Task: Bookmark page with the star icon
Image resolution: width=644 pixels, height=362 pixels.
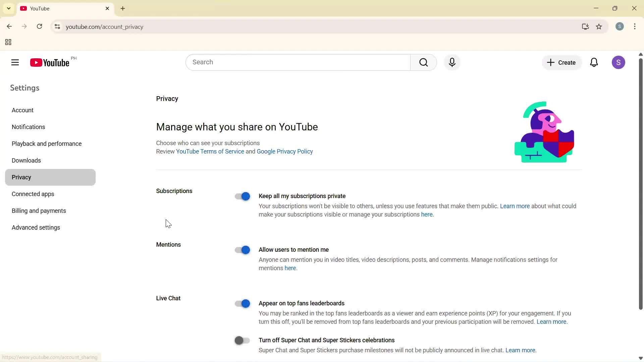Action: click(599, 27)
